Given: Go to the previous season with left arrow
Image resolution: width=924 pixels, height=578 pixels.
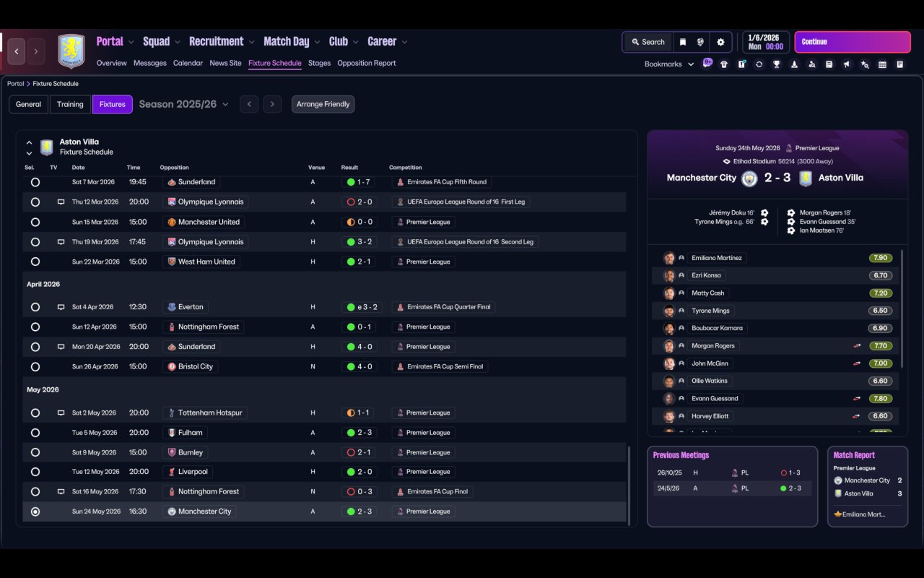Looking at the screenshot, I should [x=249, y=105].
